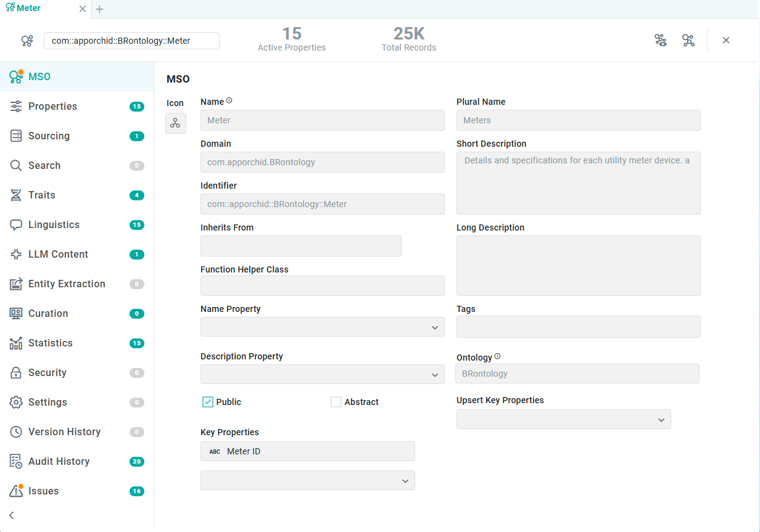This screenshot has width=760, height=532.
Task: Close the Meter panel with the X
Action: (726, 41)
